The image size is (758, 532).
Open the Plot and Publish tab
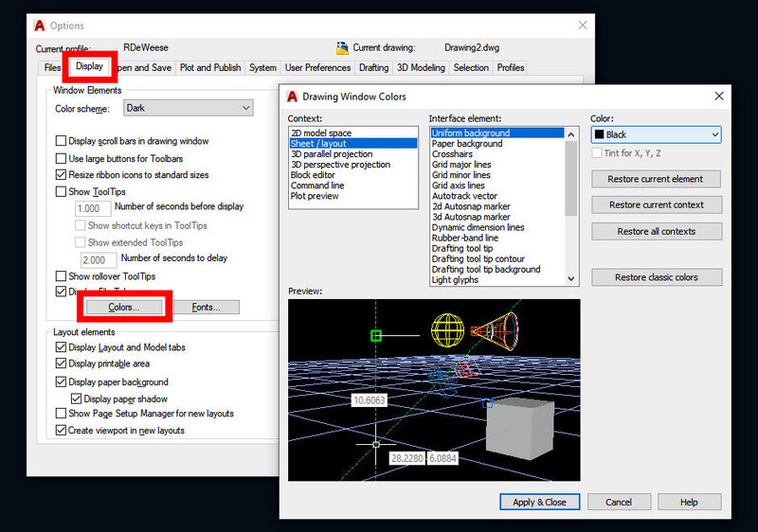point(210,67)
